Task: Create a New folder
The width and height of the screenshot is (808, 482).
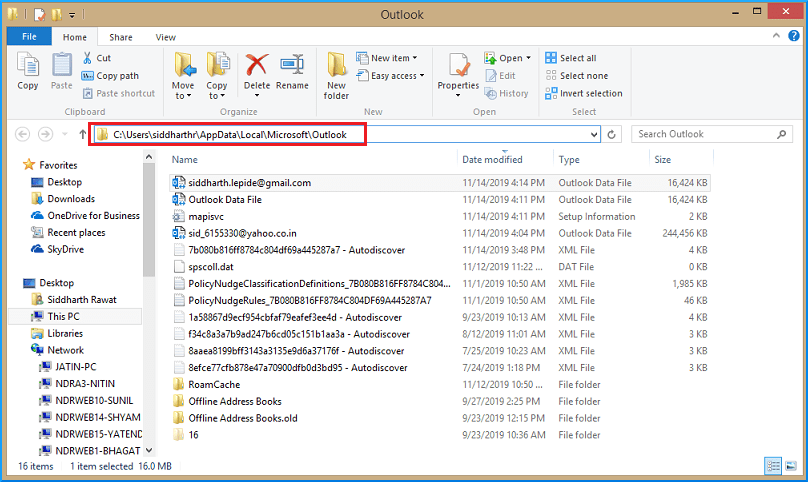Action: tap(336, 75)
